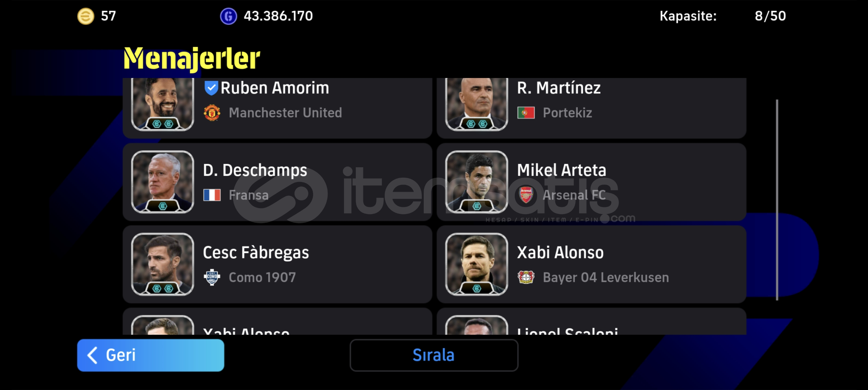The height and width of the screenshot is (390, 868).
Task: Open the Xabi Alonso Leverkusen manager card
Action: click(591, 264)
